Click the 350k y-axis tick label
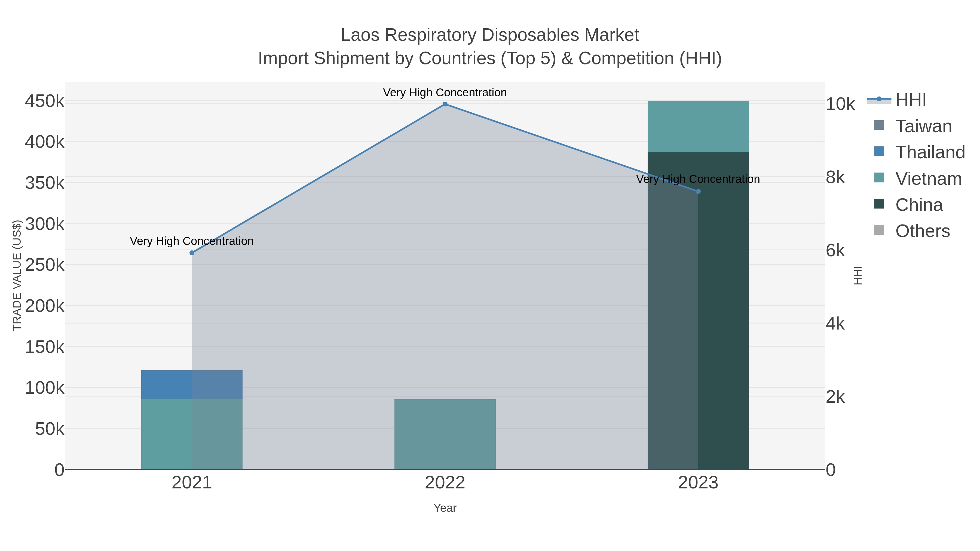The width and height of the screenshot is (980, 551). point(45,183)
